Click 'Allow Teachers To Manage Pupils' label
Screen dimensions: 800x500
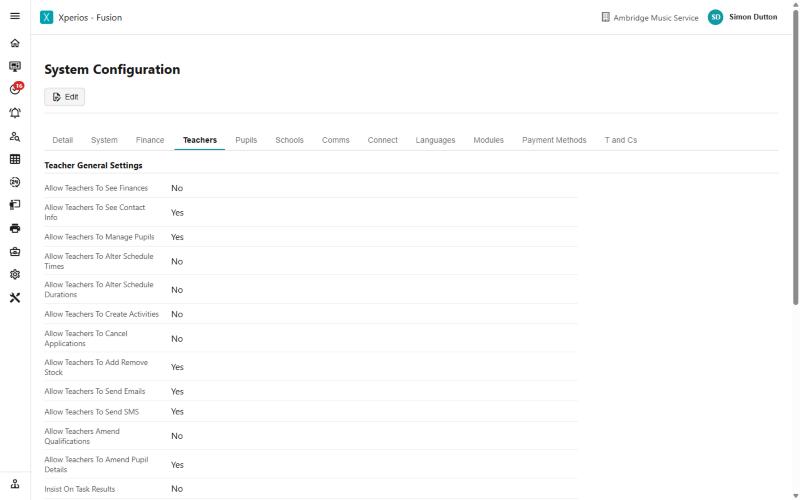99,237
